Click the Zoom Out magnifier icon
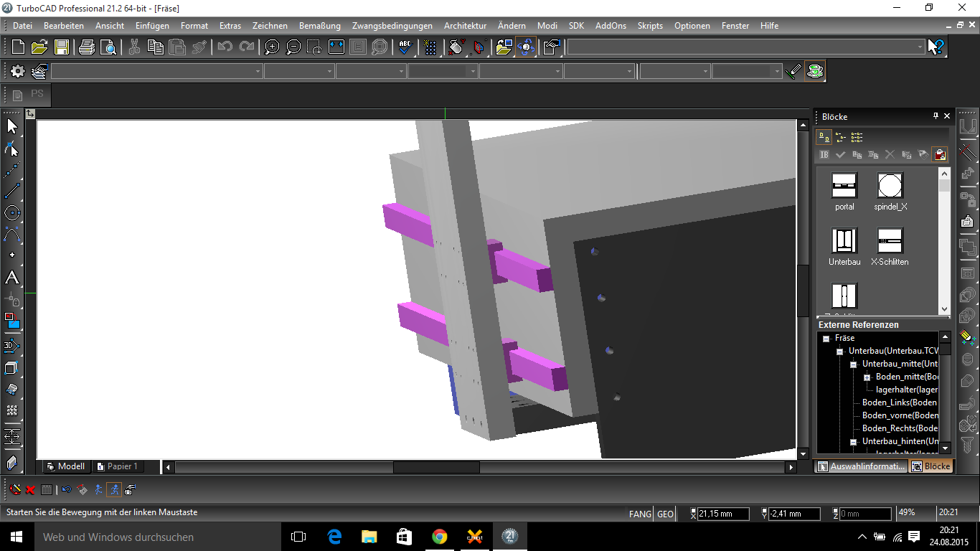This screenshot has height=551, width=980. [293, 47]
